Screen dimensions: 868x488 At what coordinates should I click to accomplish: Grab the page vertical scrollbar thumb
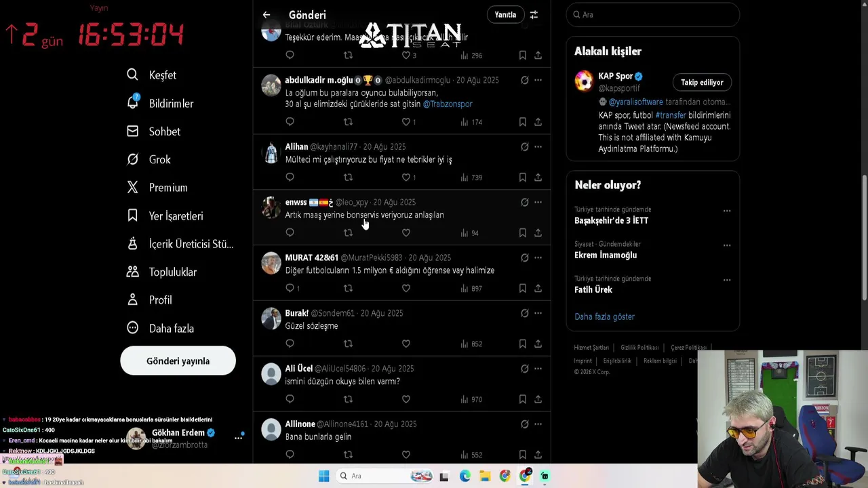click(864, 237)
